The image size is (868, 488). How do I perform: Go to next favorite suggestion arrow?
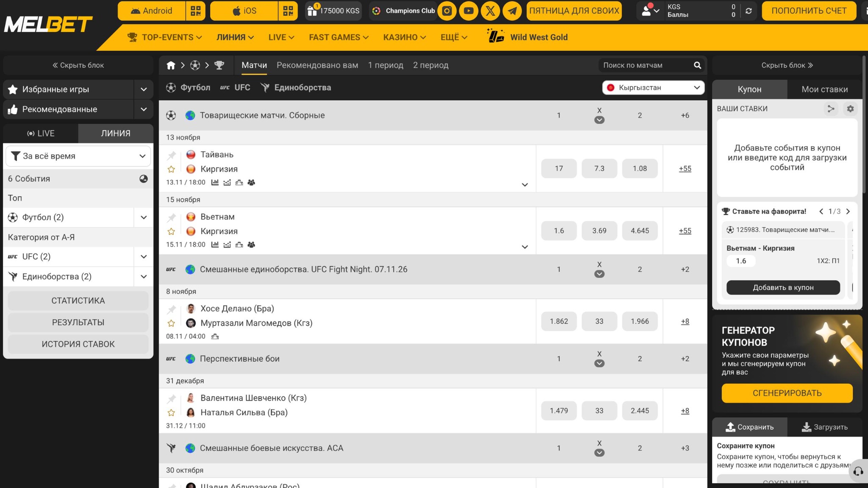pyautogui.click(x=848, y=212)
